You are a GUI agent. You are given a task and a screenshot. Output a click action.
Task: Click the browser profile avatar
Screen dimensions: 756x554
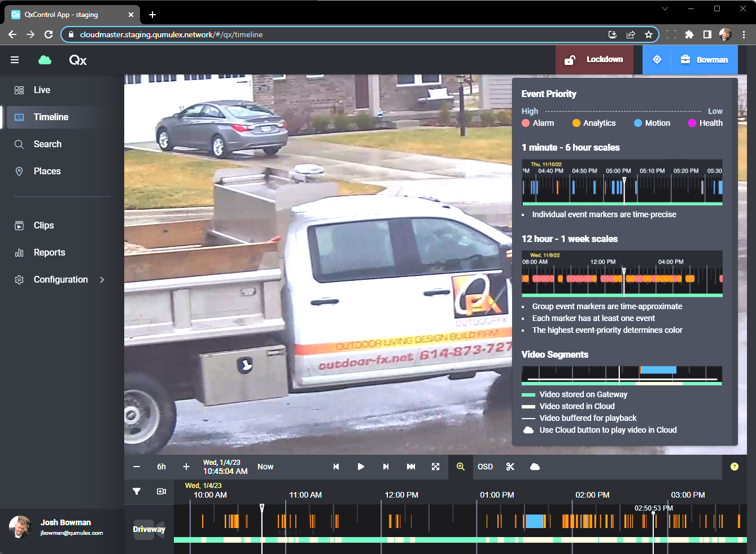pos(726,34)
